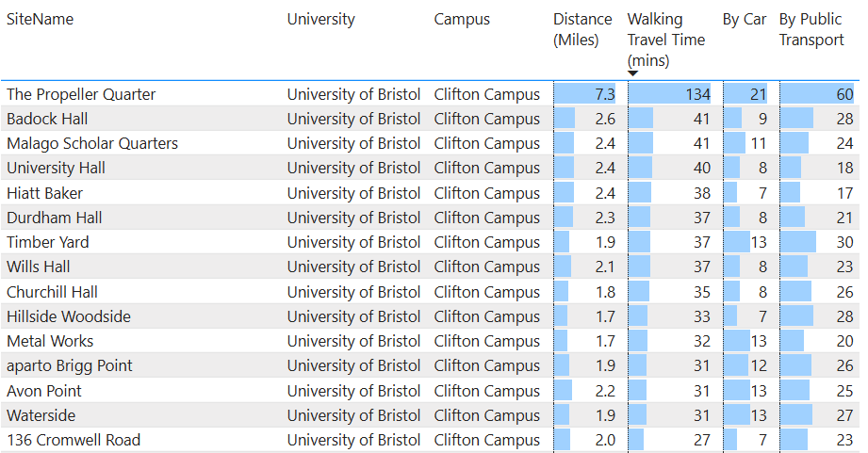868x453 pixels.
Task: Click Hiatt Baker's 17 public transport cell
Action: (819, 192)
